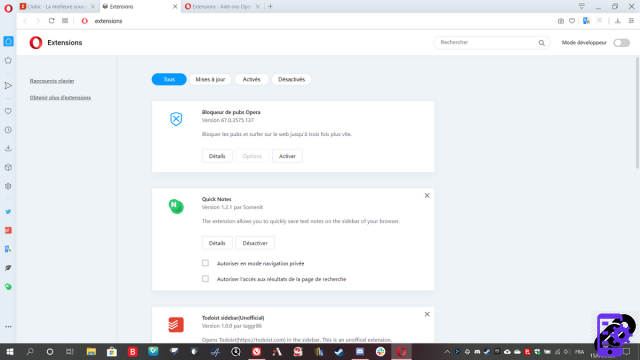Select the Désactivés filter
This screenshot has width=640, height=360.
[x=291, y=79]
